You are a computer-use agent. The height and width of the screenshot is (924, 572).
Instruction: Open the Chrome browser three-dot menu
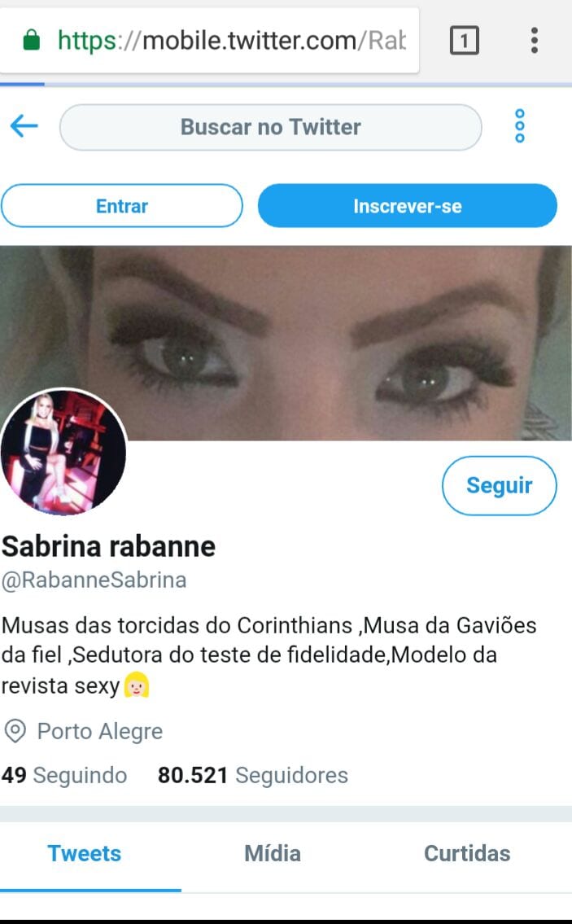pyautogui.click(x=535, y=40)
